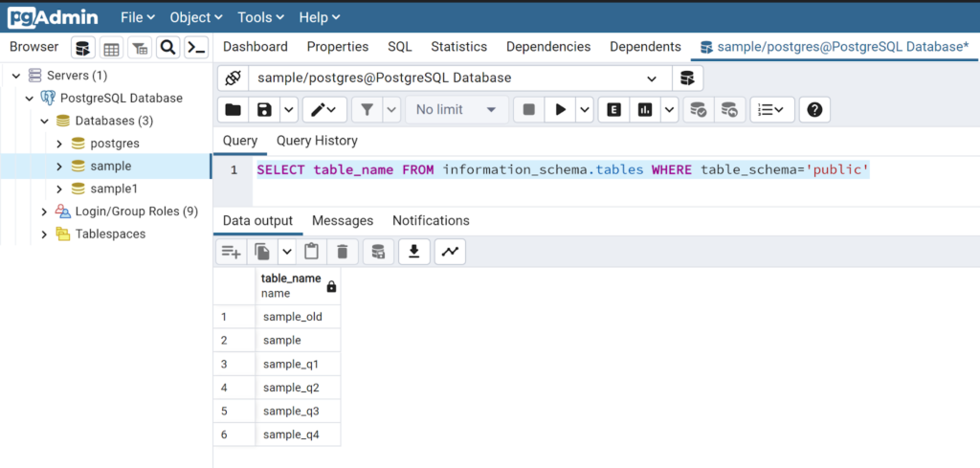Viewport: 980px width, 468px height.
Task: Switch to the Dashboard tab
Action: 255,47
